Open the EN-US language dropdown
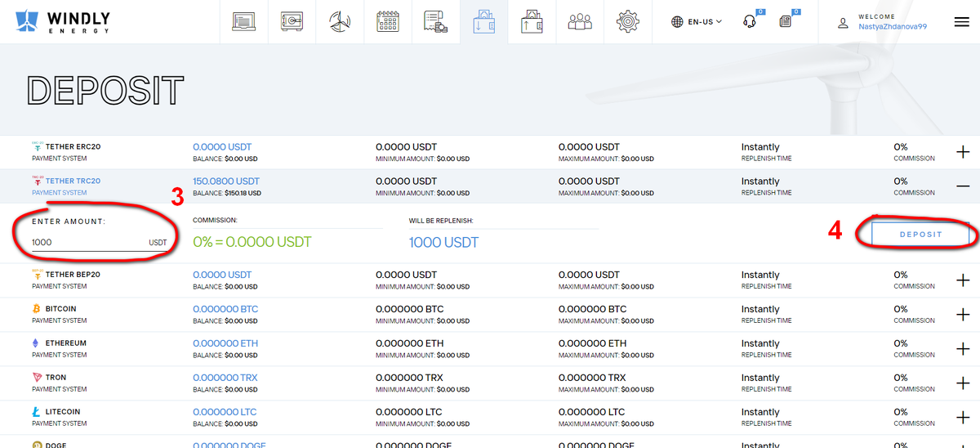The height and width of the screenshot is (448, 980). (x=697, y=22)
